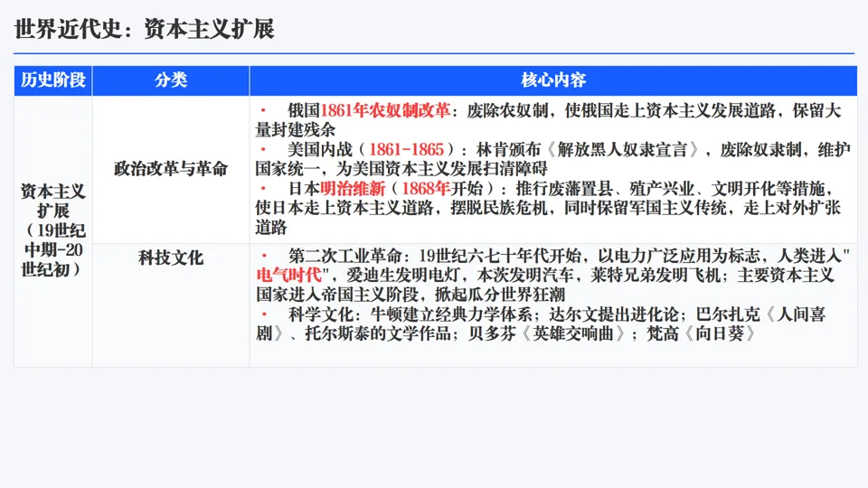Image resolution: width=868 pixels, height=488 pixels.
Task: Select the 历史阶段 header cell
Action: [x=53, y=80]
